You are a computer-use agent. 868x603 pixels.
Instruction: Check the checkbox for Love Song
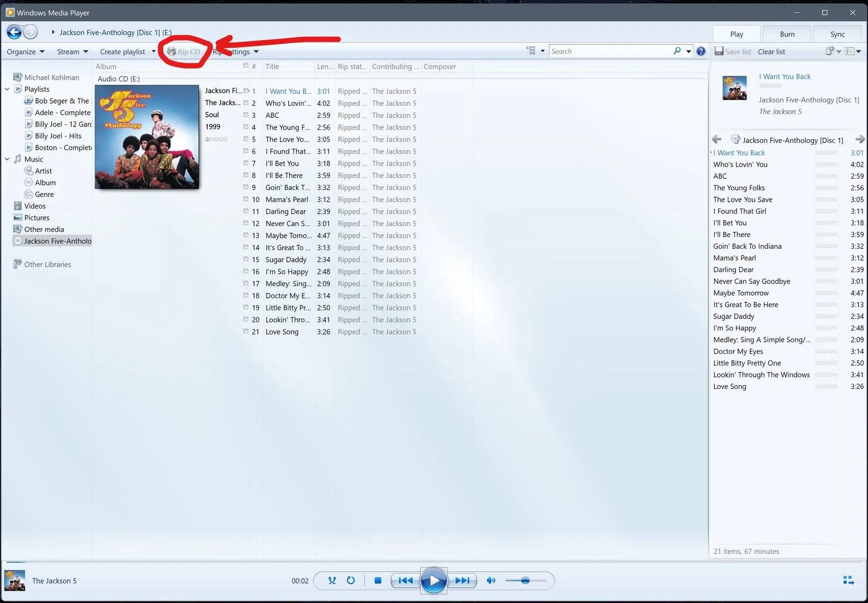click(x=246, y=331)
